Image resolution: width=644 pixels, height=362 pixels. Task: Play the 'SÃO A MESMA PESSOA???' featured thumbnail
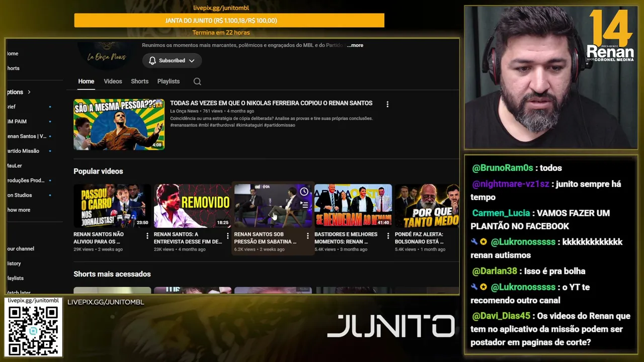tap(119, 124)
